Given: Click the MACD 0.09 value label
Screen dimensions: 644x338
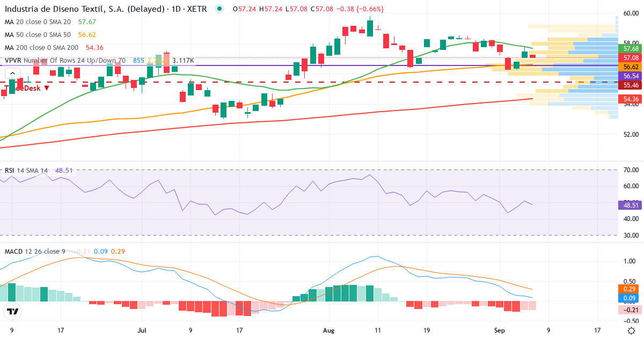Looking at the screenshot, I should click(631, 298).
